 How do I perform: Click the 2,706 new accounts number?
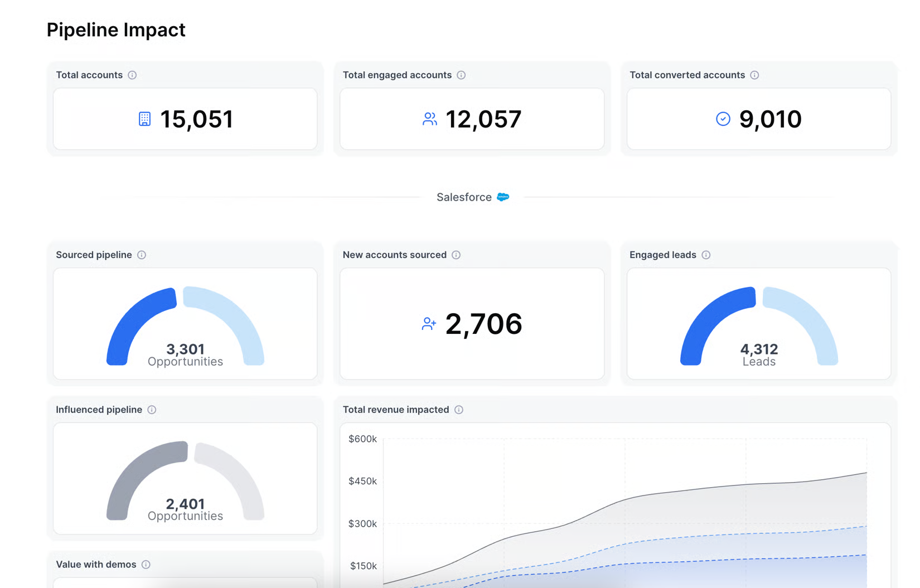[483, 324]
